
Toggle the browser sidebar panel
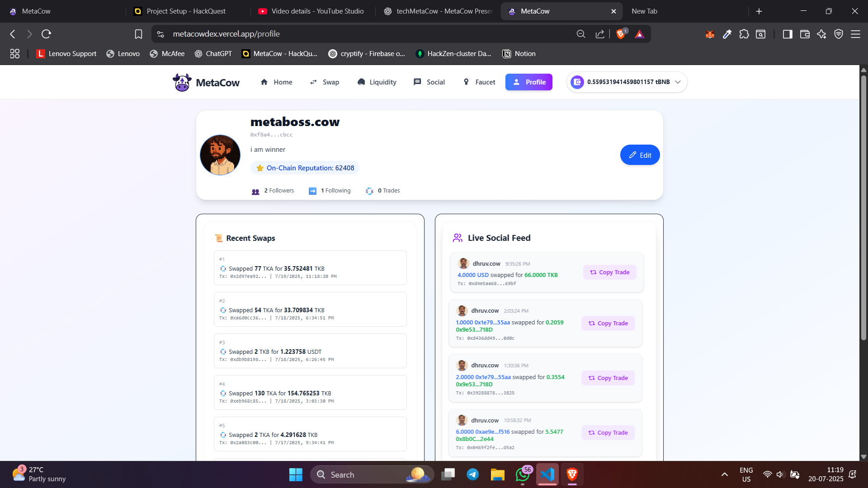(788, 34)
